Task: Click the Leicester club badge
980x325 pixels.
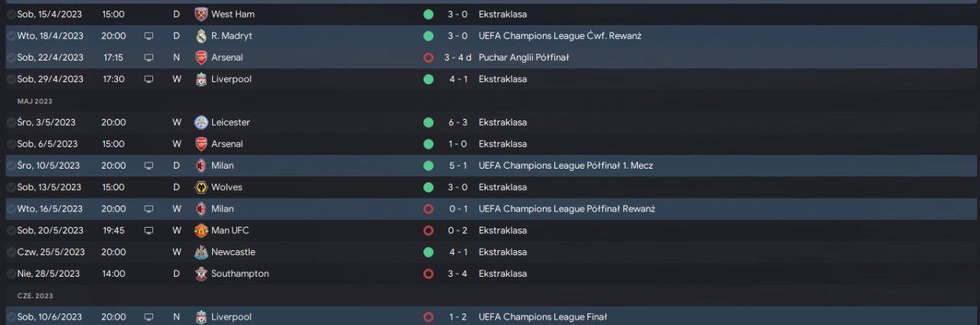Action: pos(201,123)
